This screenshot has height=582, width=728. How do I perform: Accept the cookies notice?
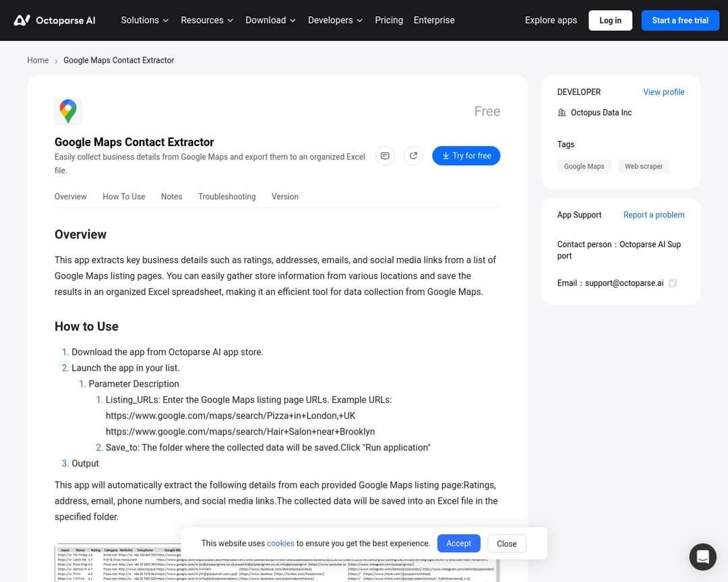pos(458,543)
